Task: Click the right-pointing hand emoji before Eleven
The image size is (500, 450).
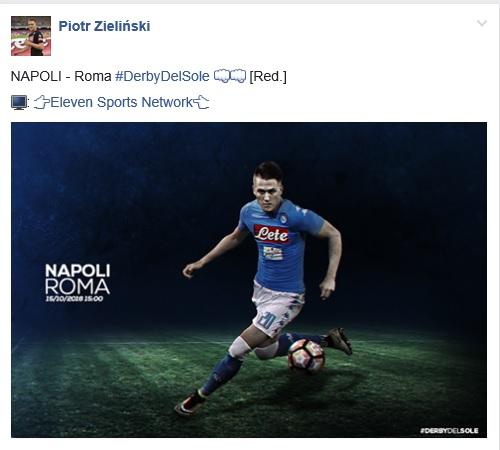Action: pyautogui.click(x=42, y=102)
